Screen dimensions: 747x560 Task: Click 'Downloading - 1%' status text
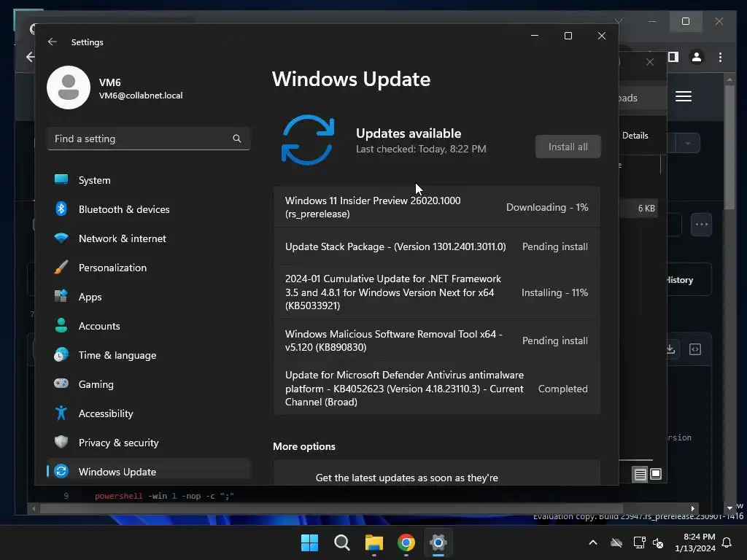tap(547, 207)
